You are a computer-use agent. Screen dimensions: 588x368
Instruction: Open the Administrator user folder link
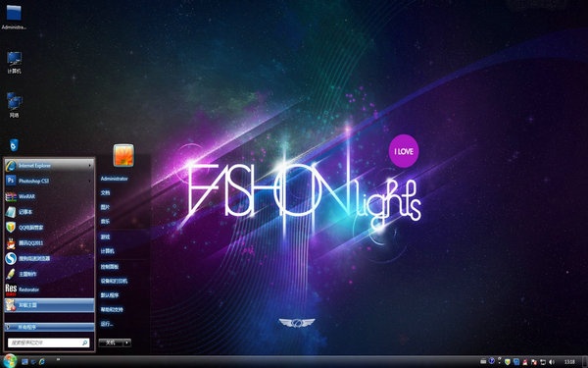[115, 179]
